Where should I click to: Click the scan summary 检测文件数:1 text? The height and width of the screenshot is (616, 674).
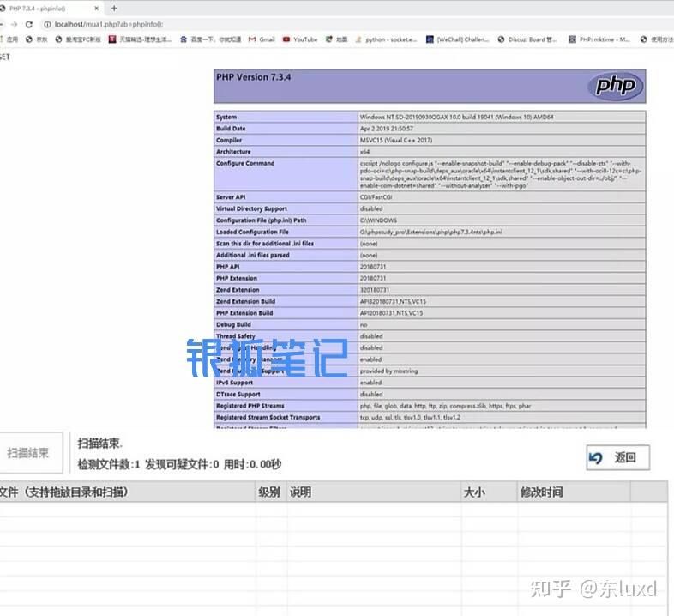point(109,465)
